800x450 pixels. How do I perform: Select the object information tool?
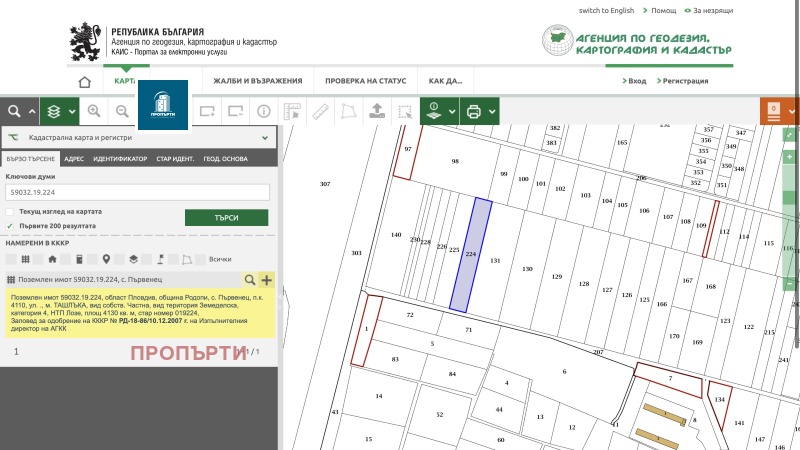[264, 111]
